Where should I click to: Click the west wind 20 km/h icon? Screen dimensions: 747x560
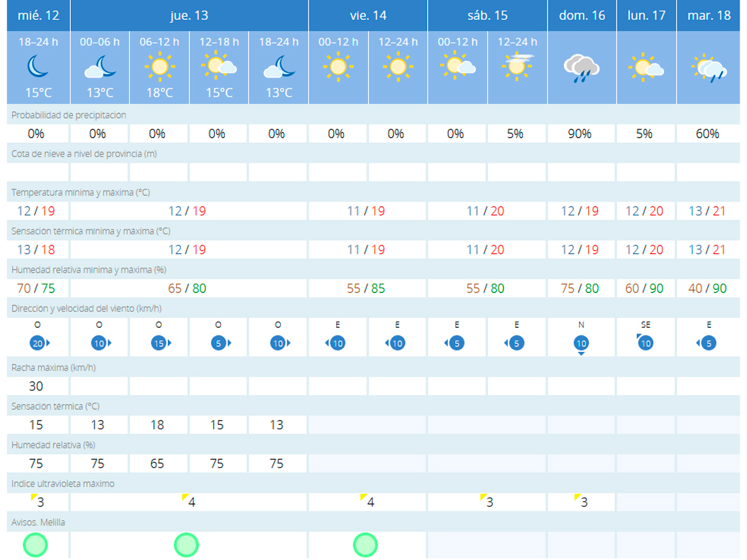coord(39,343)
